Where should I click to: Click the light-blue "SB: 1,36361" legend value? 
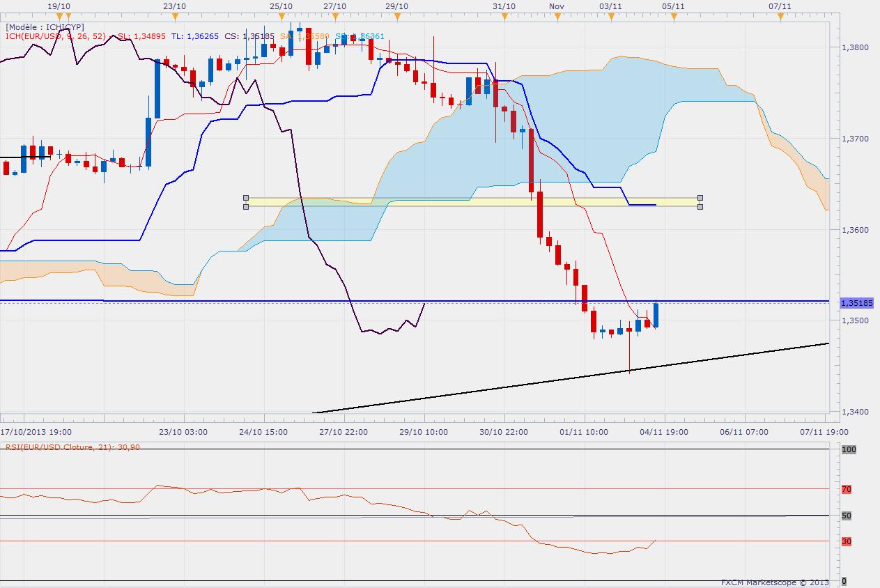pyautogui.click(x=360, y=36)
